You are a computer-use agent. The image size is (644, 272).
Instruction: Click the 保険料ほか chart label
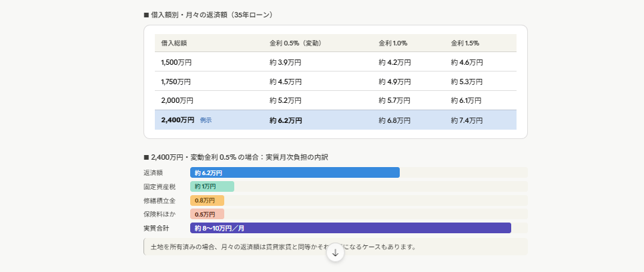click(x=159, y=215)
